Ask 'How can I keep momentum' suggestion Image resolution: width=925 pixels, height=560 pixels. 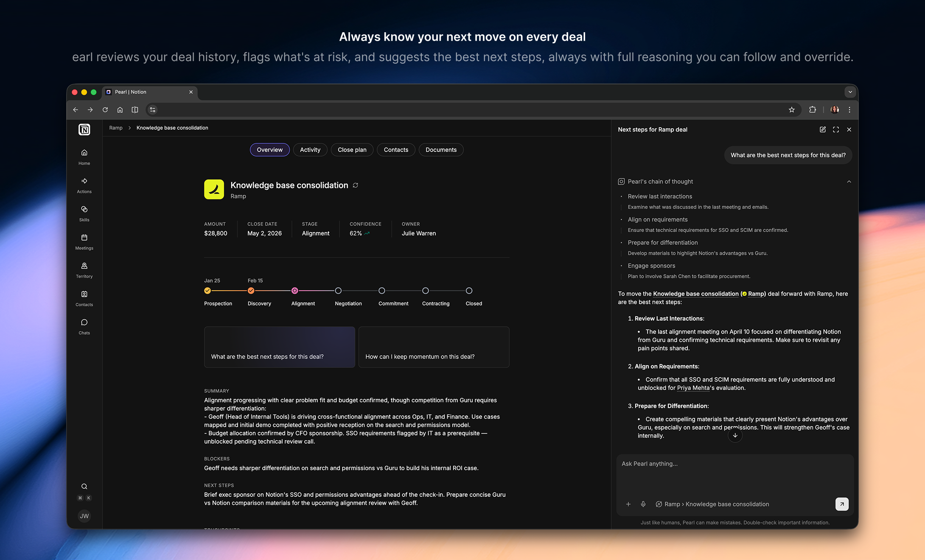click(x=434, y=347)
